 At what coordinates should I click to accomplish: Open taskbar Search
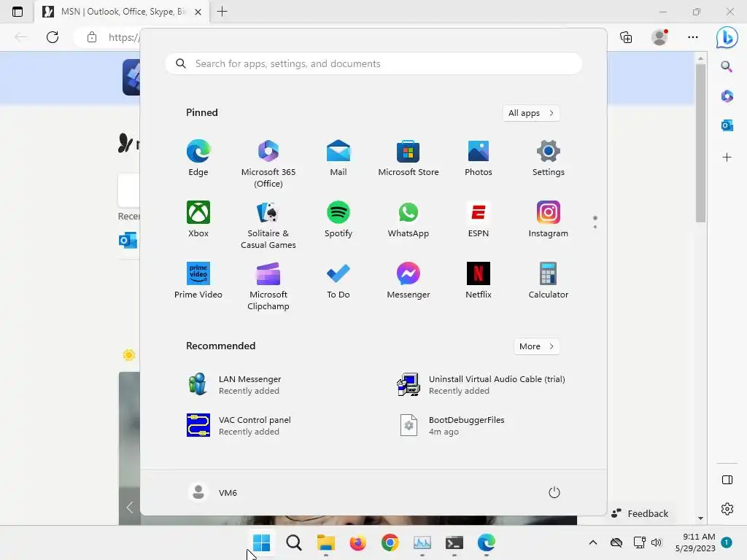pos(293,542)
